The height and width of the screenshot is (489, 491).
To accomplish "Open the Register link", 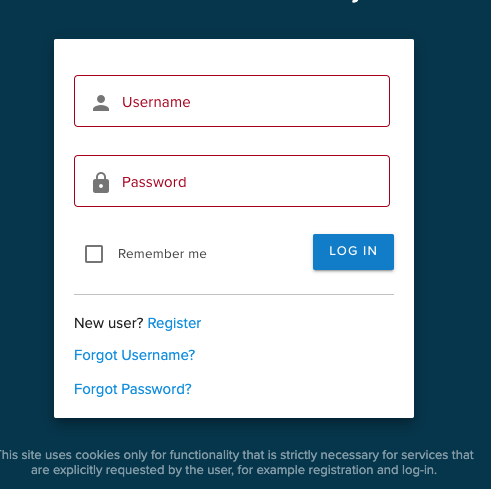I will pyautogui.click(x=174, y=323).
